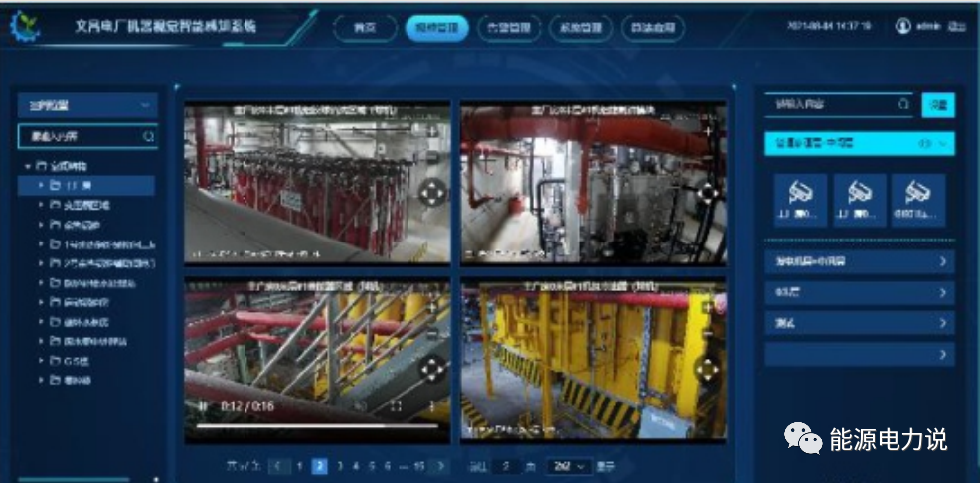Go to page 5 in the pagination

372,466
